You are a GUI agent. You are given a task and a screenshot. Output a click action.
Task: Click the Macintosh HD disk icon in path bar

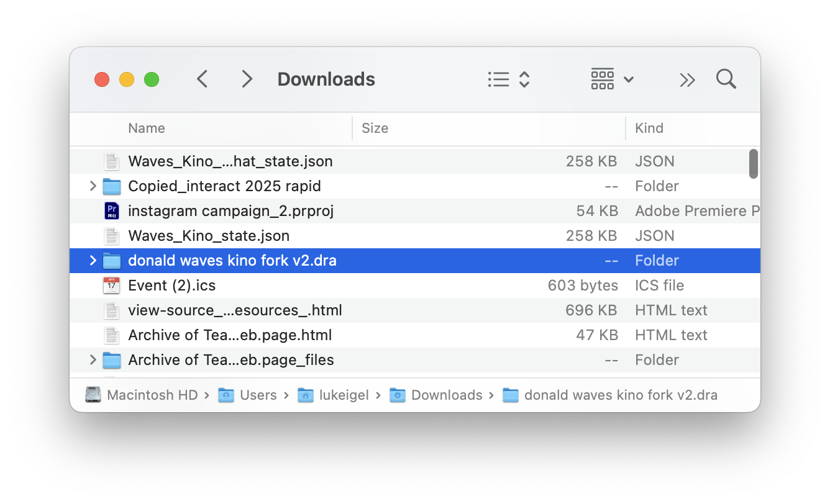92,395
